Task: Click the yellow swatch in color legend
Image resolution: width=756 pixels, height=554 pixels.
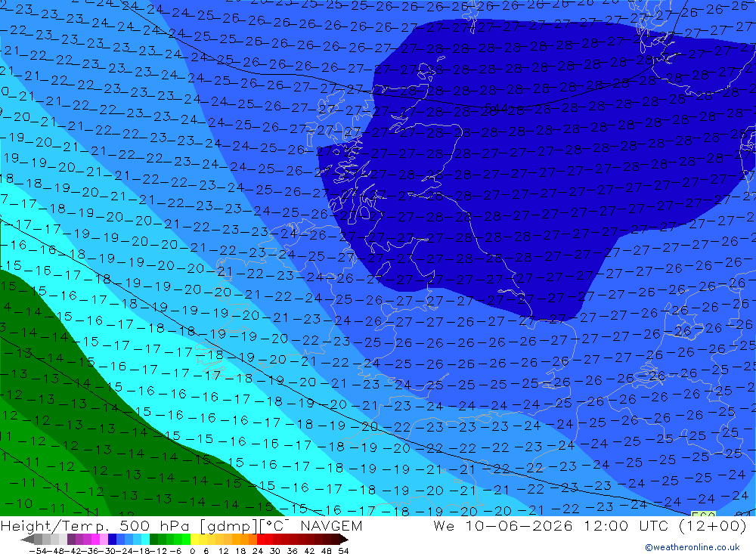Action: [195, 539]
